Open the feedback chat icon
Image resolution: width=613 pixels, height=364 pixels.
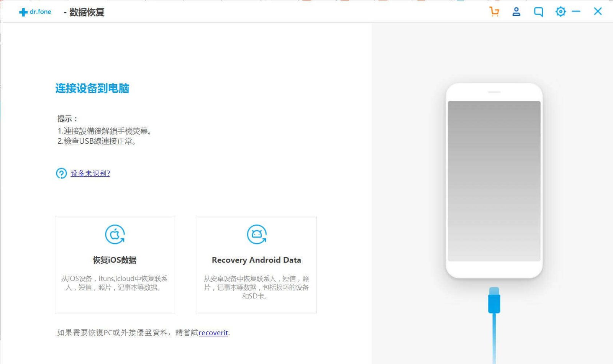tap(538, 12)
